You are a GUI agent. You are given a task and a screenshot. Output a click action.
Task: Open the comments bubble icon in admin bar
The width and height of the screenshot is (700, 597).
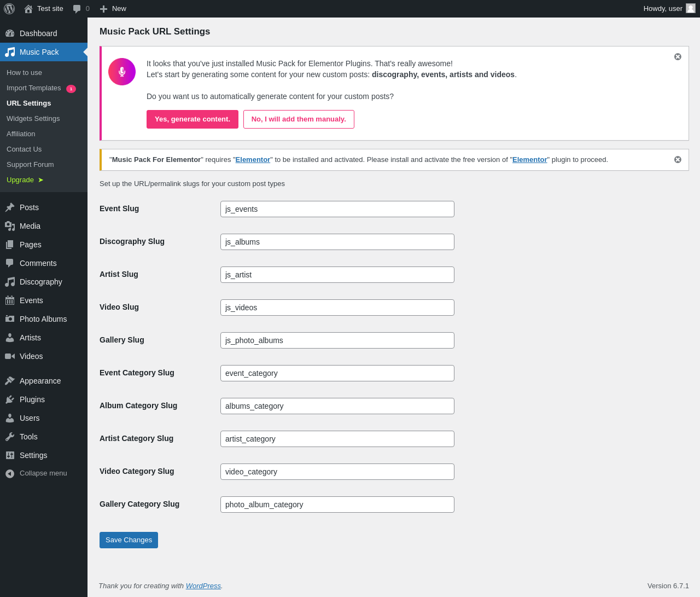click(77, 9)
